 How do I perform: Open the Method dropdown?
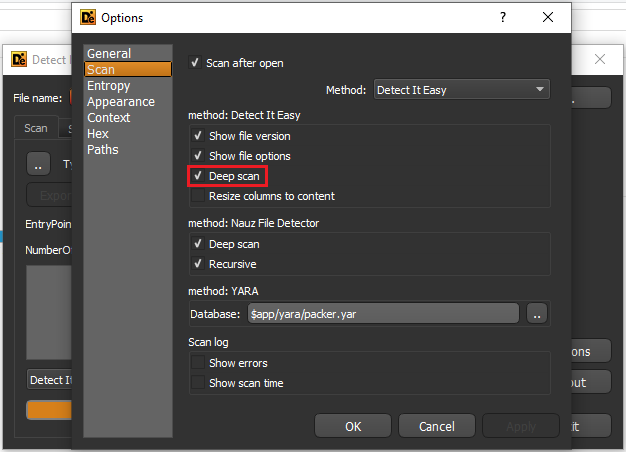(x=462, y=90)
